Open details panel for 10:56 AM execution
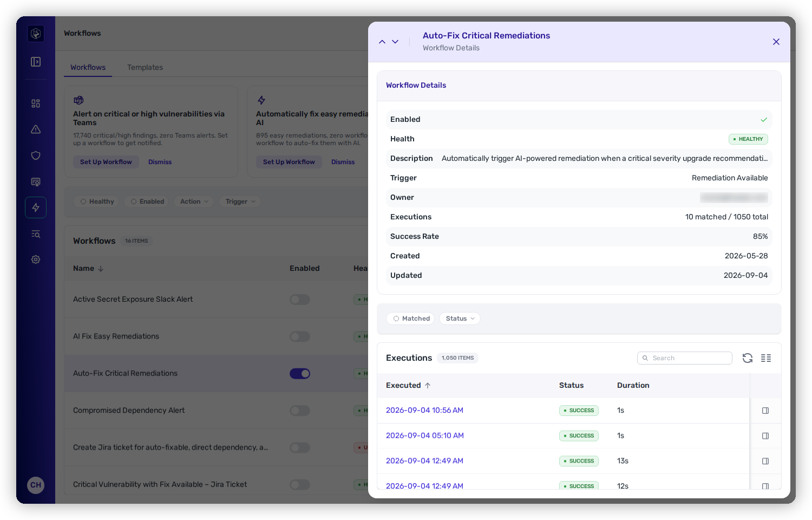Screen dimensions: 812x520 (765, 411)
